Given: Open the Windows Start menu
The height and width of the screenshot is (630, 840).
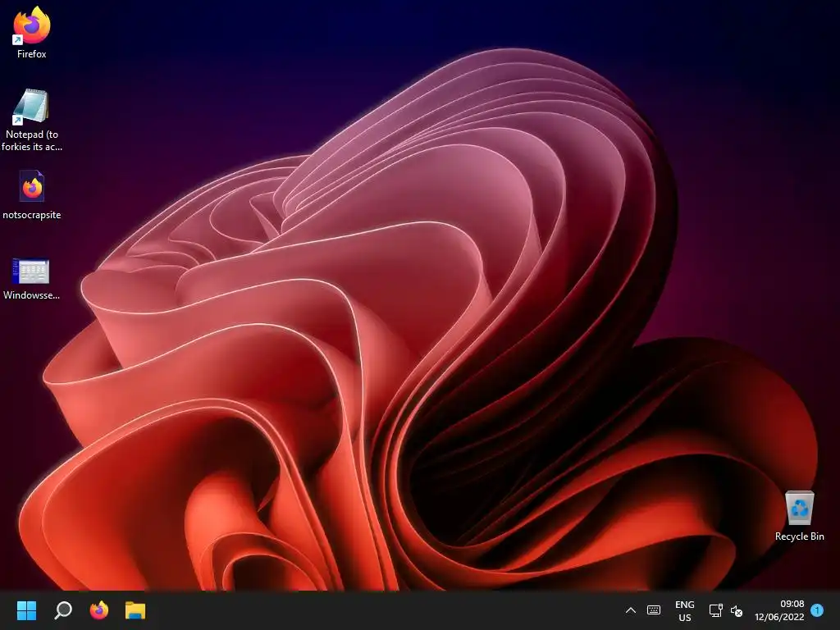Looking at the screenshot, I should [x=26, y=610].
